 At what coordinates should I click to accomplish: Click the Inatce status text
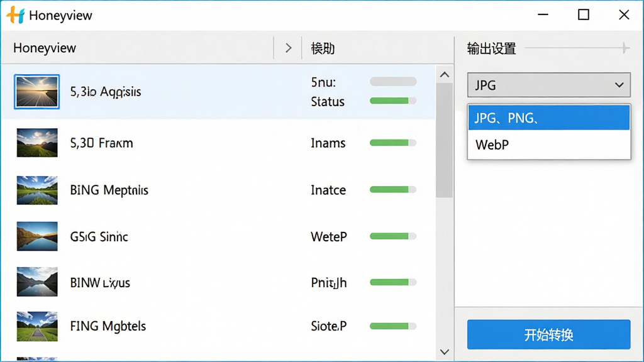pos(328,190)
